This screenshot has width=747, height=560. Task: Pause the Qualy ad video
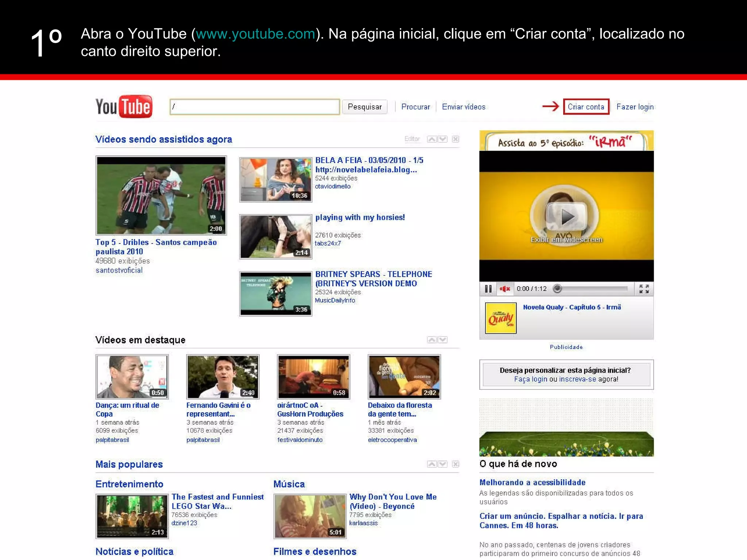488,289
